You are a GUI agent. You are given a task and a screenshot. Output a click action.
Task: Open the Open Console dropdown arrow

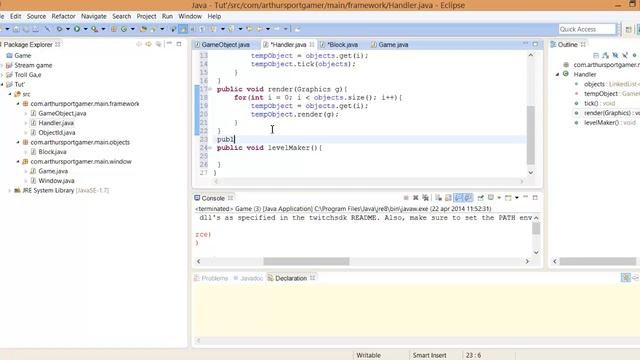(517, 198)
